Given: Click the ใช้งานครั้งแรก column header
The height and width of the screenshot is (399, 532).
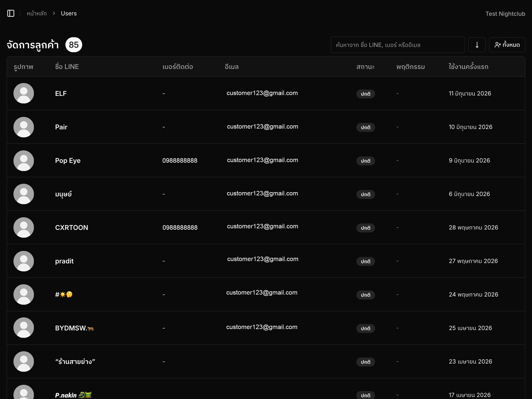Looking at the screenshot, I should pos(469,67).
